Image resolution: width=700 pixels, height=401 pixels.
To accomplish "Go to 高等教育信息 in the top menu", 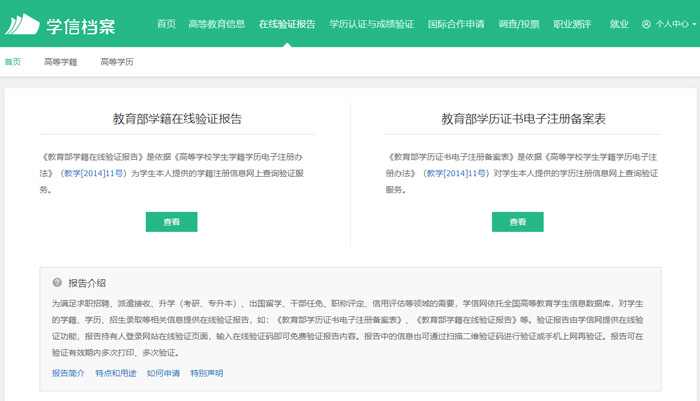I will pyautogui.click(x=217, y=23).
